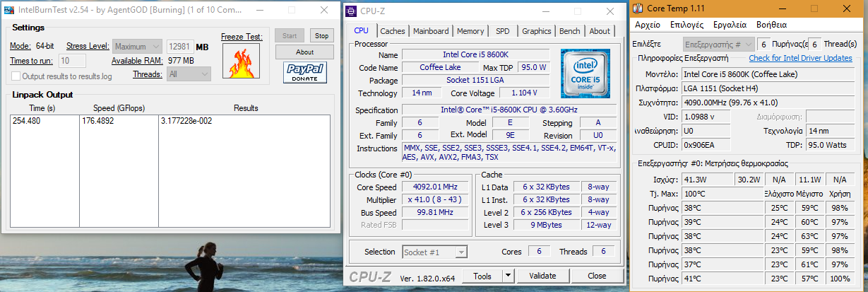Viewport: 868px width, 292px height.
Task: Click the Intel Core i5 8600K Name field in CPU-Z
Action: [x=476, y=54]
